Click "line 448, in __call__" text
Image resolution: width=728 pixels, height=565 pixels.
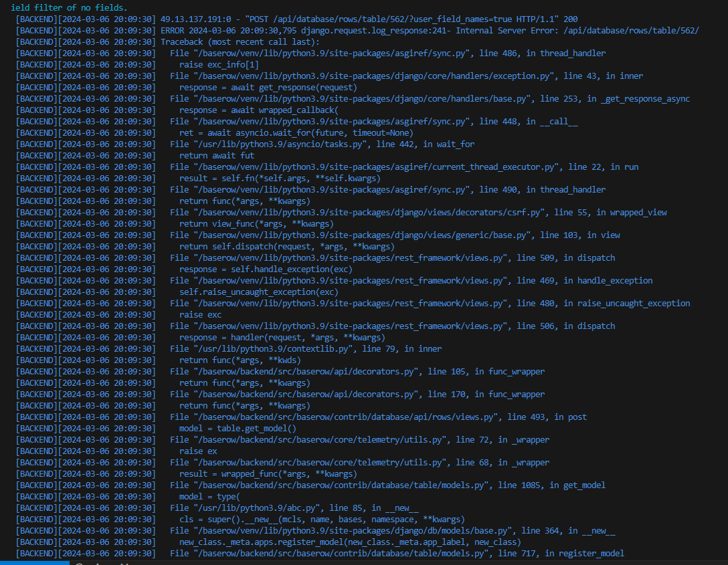529,121
